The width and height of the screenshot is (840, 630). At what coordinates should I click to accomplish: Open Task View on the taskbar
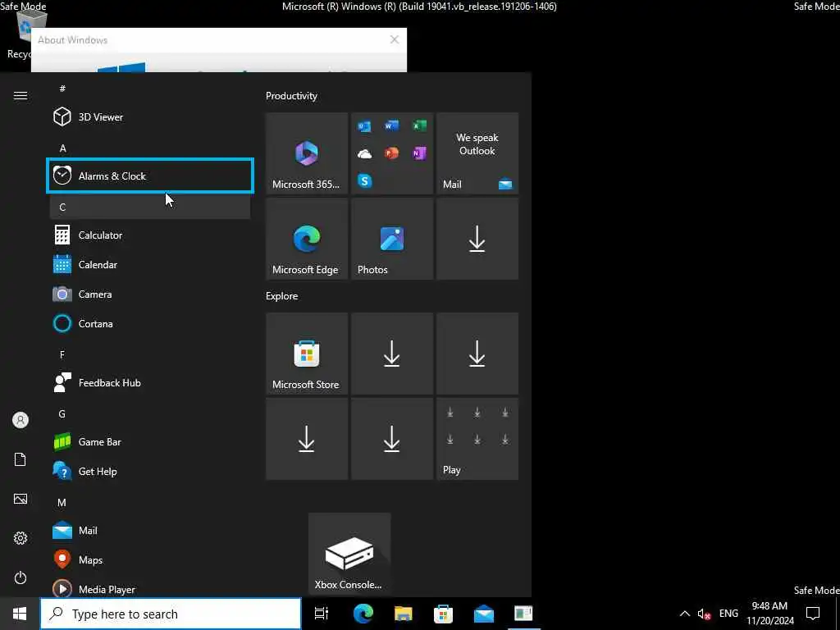click(322, 614)
